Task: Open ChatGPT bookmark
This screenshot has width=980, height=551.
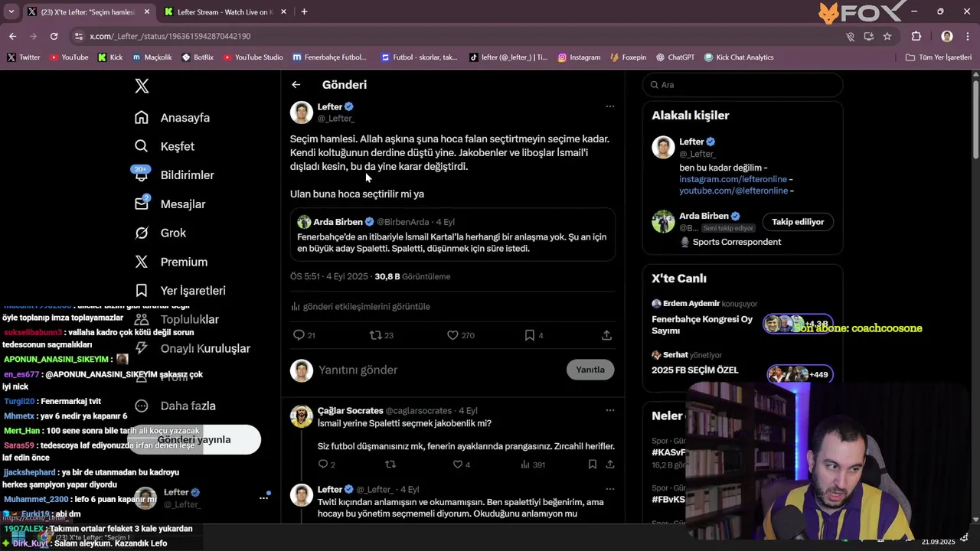Action: coord(675,57)
